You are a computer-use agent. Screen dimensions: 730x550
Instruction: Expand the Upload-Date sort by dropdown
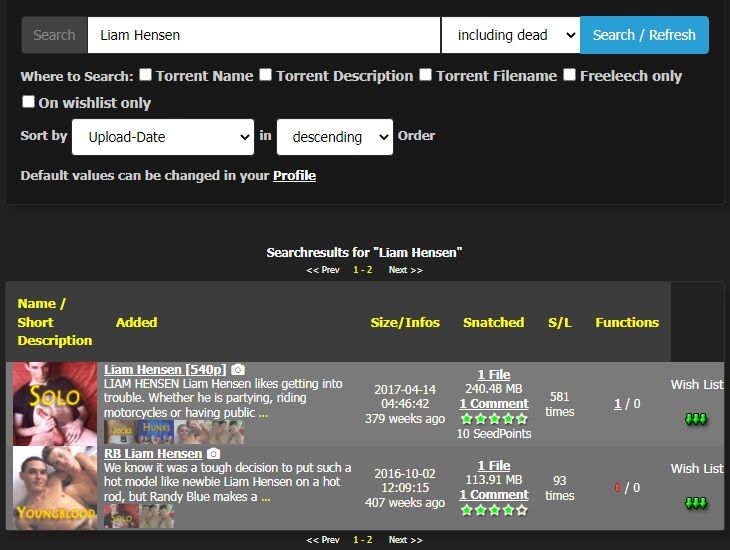(162, 137)
